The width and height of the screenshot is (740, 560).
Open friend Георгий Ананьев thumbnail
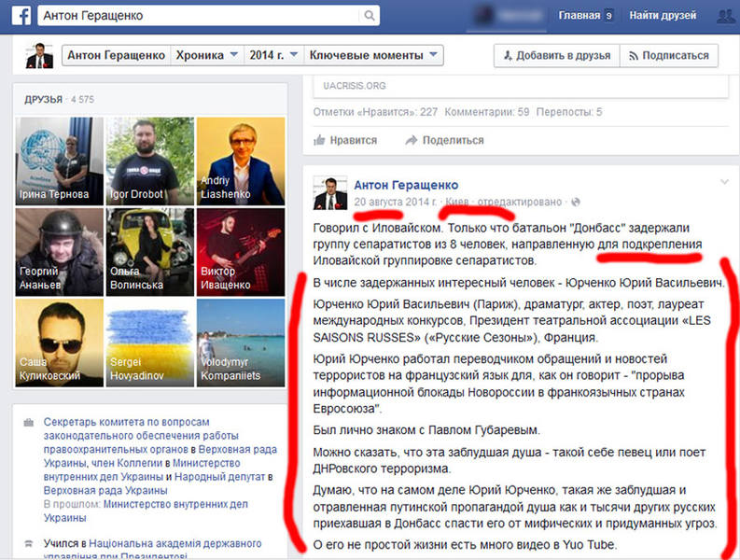[60, 252]
